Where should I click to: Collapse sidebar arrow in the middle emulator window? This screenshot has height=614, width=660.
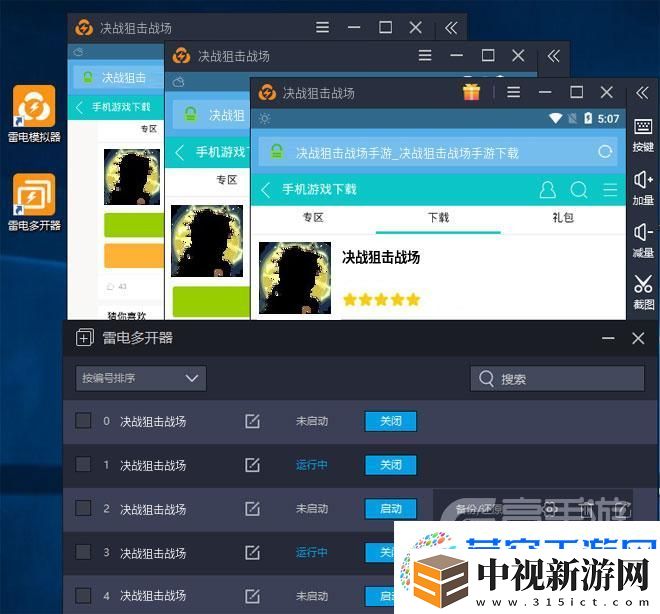click(553, 56)
